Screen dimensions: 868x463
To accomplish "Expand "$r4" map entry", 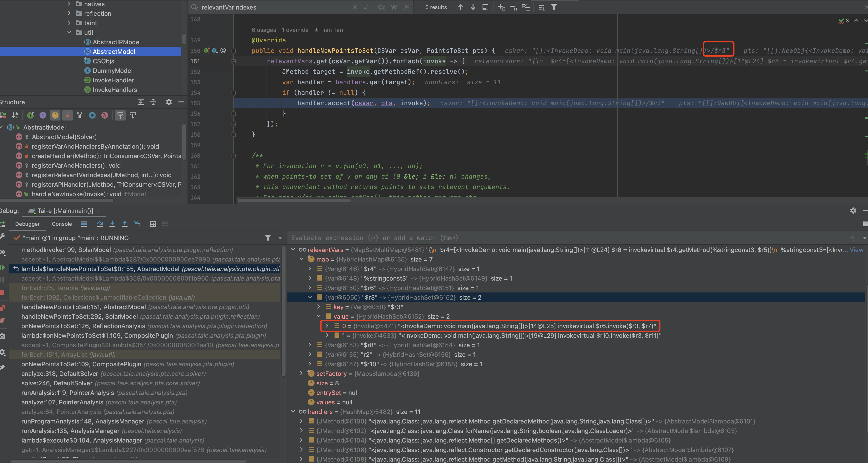I will pos(310,268).
